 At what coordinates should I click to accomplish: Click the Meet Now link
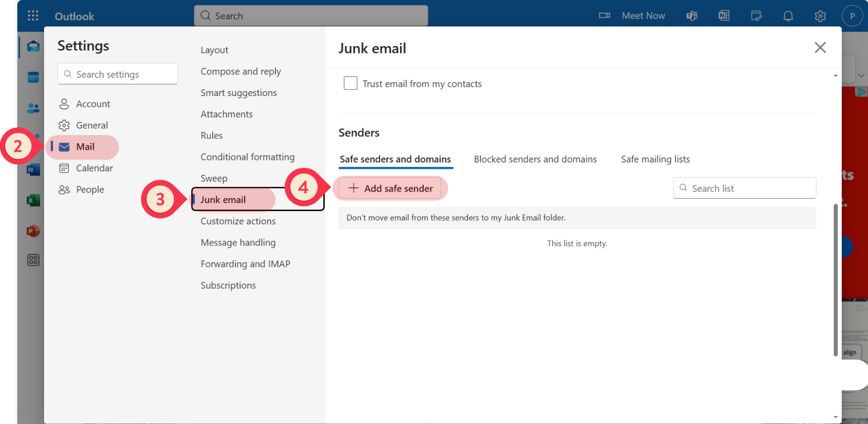click(643, 16)
